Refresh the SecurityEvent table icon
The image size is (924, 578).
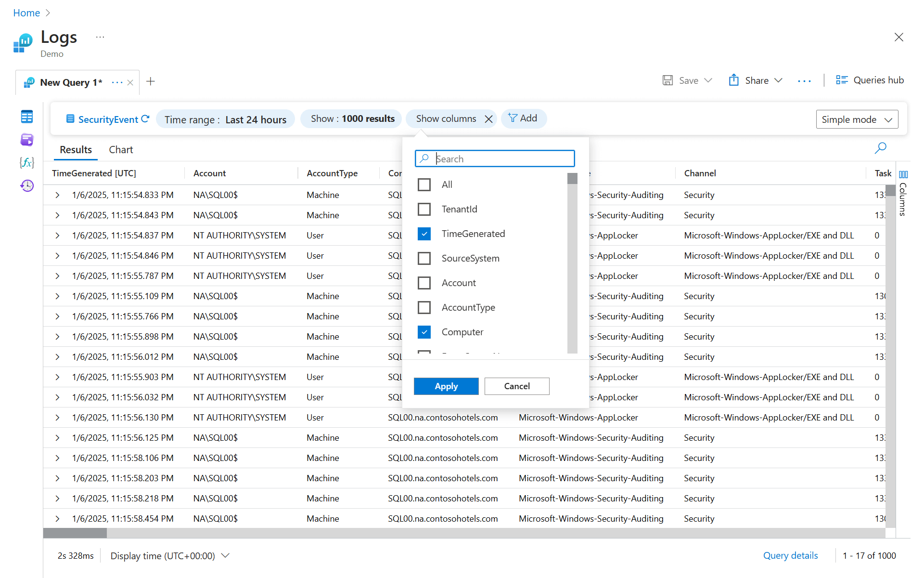tap(145, 118)
